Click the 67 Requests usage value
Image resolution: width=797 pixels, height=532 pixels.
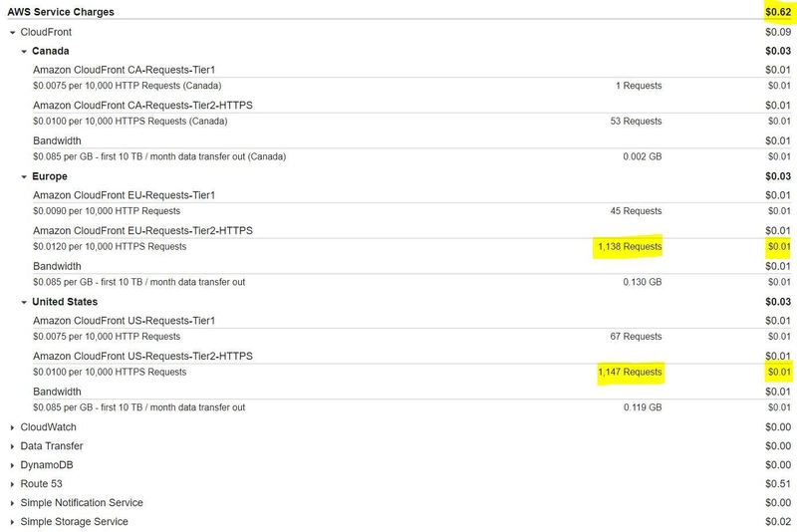pos(636,337)
